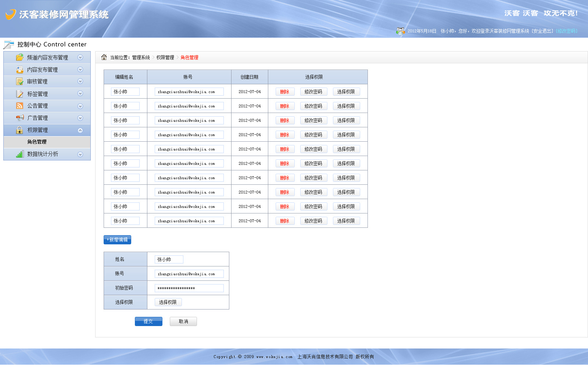Click the user avatar icon beside the date
Image resolution: width=588 pixels, height=368 pixels.
click(x=401, y=31)
